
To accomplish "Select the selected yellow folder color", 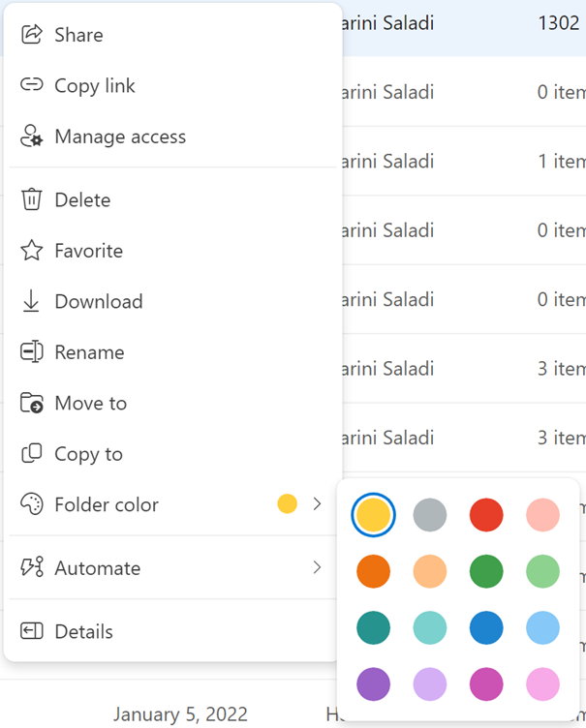I will pos(373,515).
